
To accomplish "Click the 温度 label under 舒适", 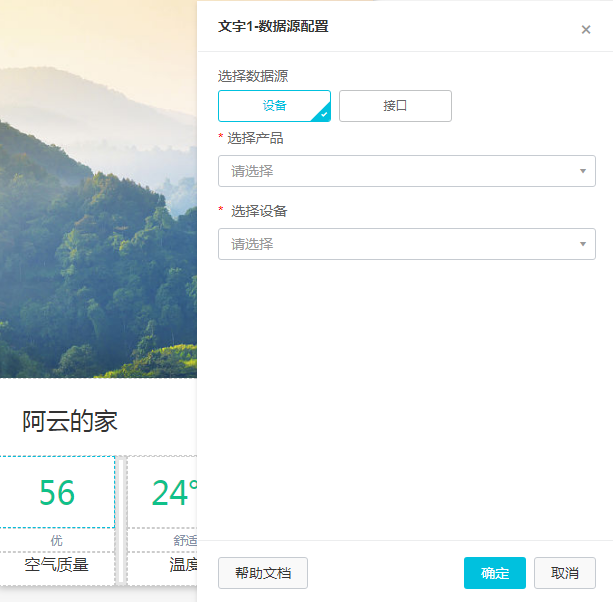I will [183, 565].
